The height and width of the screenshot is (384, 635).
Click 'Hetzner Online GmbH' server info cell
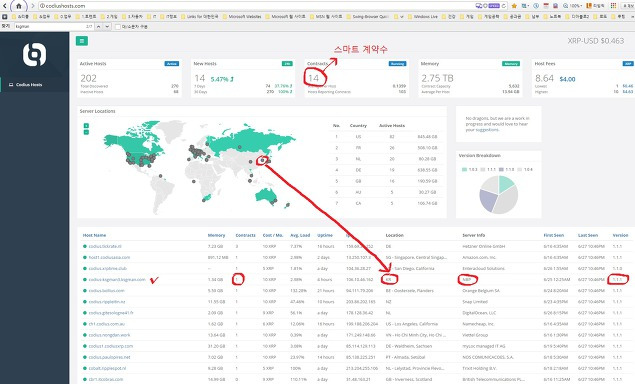(x=483, y=246)
